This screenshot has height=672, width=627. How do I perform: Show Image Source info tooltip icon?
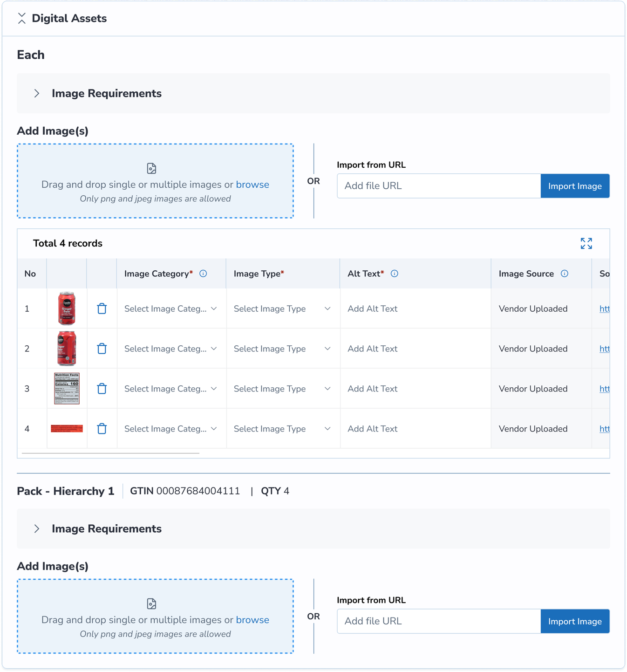coord(565,274)
